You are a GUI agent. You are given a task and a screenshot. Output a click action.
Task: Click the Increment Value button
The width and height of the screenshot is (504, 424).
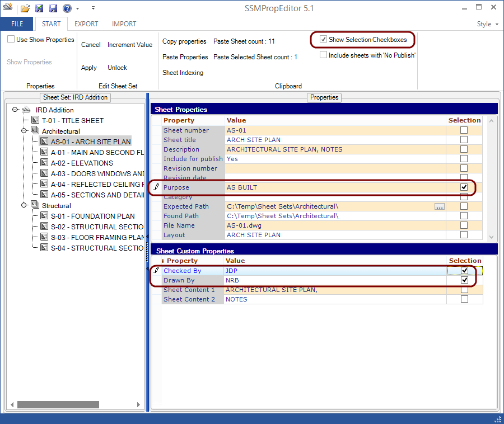tap(130, 45)
